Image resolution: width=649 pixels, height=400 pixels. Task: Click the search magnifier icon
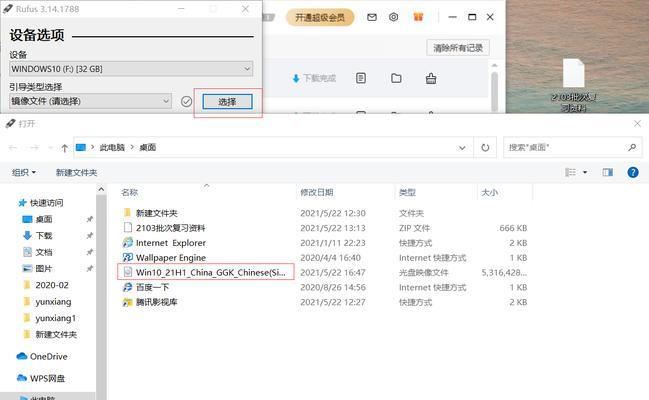632,147
